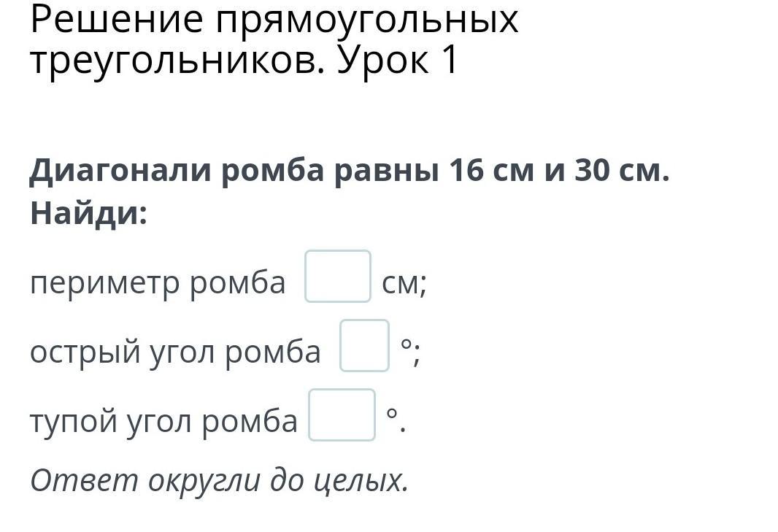Click the perimeter answer input box
This screenshot has height=532, width=778.
click(x=337, y=276)
